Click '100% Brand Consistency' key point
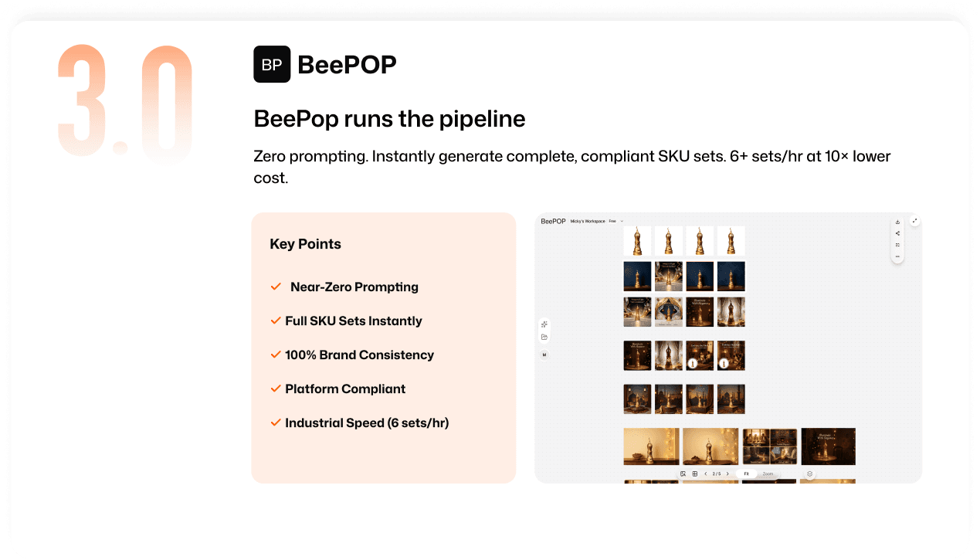Image resolution: width=980 pixels, height=560 pixels. point(359,355)
